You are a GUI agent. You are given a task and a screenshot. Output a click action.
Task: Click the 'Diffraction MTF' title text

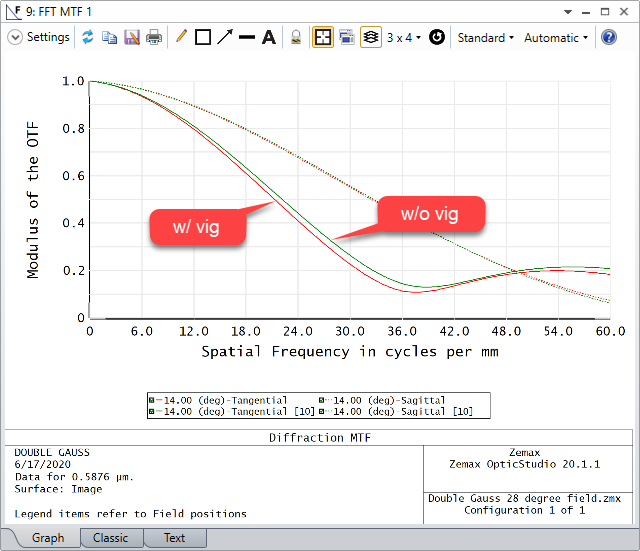[320, 438]
